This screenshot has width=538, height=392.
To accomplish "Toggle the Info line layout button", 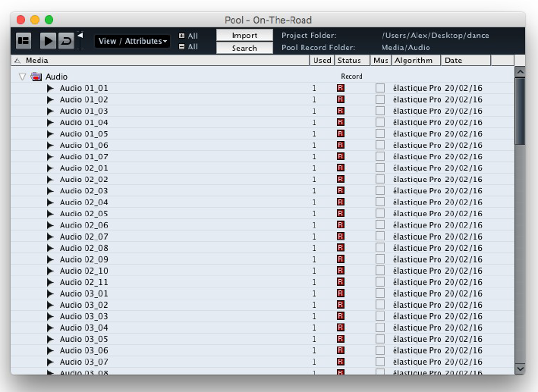I will tap(24, 41).
